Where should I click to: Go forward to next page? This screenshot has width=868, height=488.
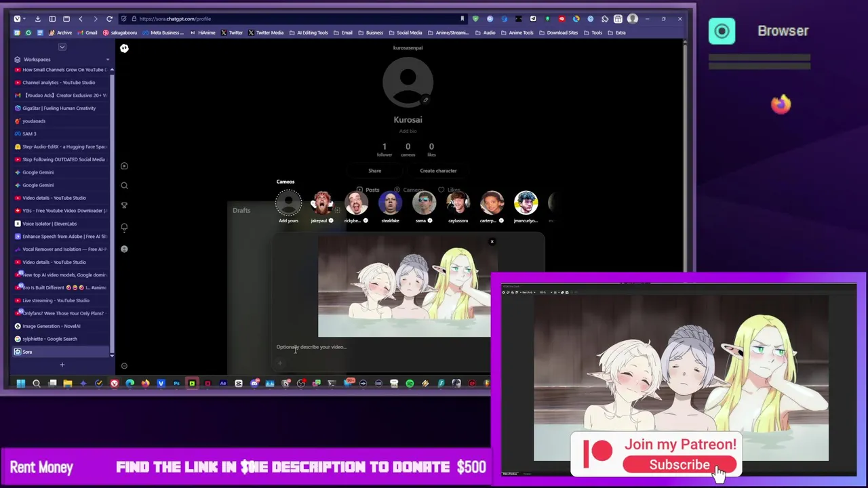coord(95,18)
